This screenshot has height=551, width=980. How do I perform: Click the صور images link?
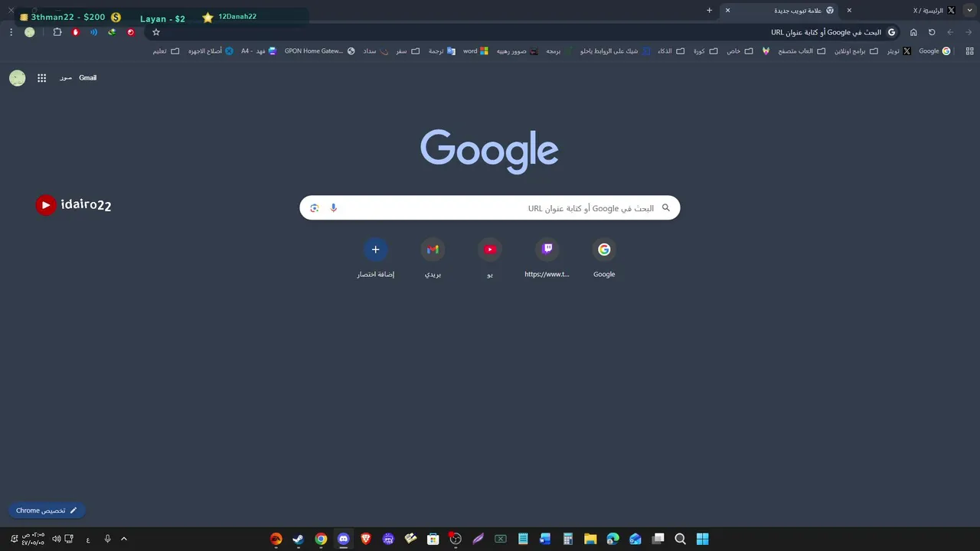click(x=65, y=78)
